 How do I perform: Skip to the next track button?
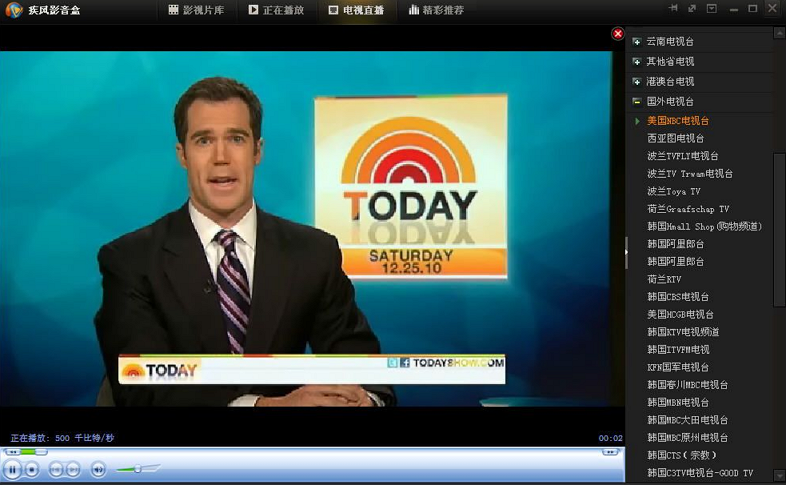(73, 469)
